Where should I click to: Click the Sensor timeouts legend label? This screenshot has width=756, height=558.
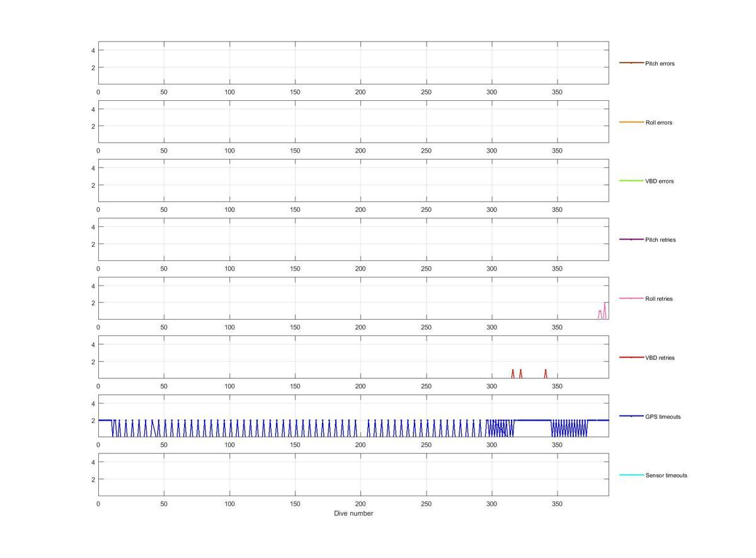pos(667,475)
